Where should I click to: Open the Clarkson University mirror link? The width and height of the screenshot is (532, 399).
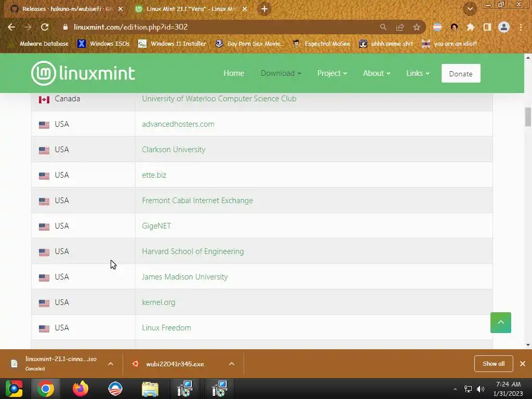[174, 150]
